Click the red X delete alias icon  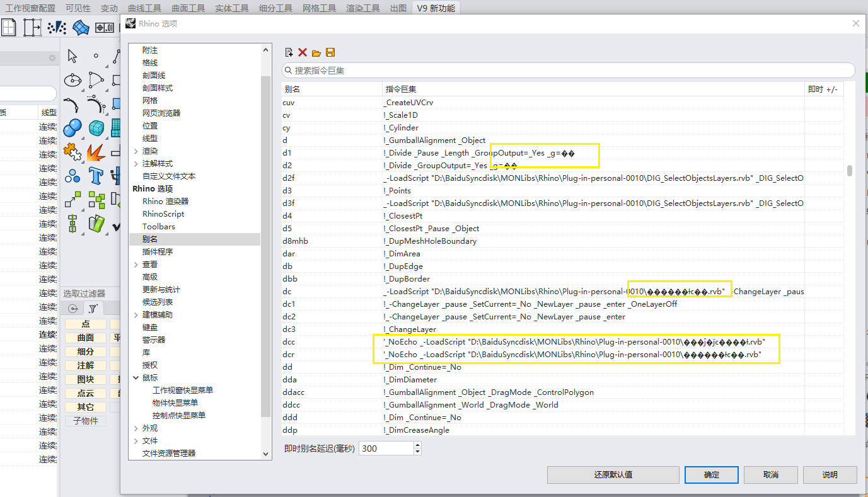303,53
